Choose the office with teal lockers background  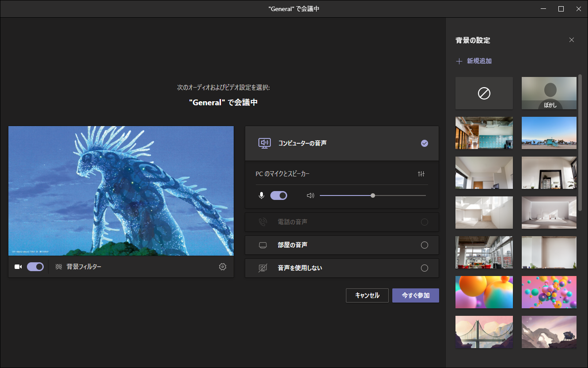pyautogui.click(x=484, y=133)
